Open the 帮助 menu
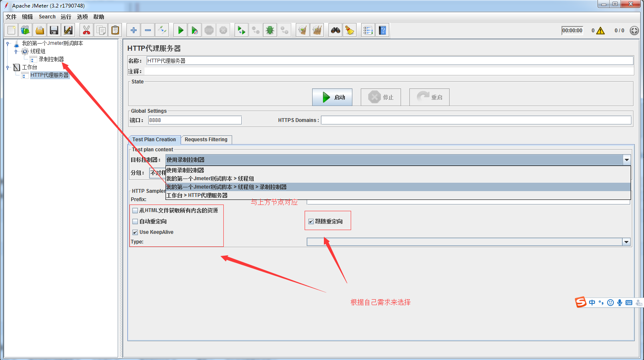 (x=99, y=17)
